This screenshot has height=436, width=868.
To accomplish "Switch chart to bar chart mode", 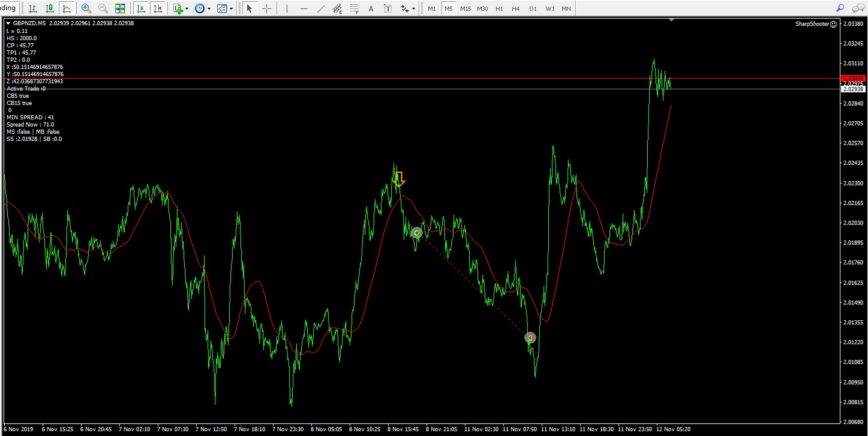I will point(32,8).
